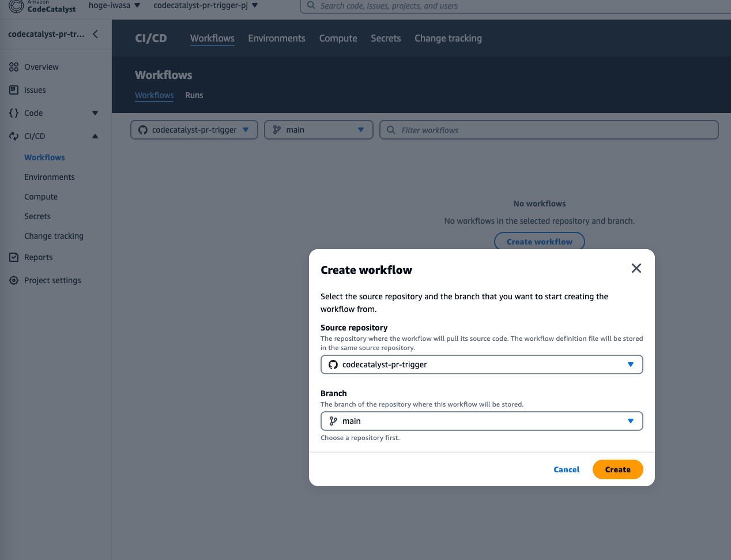This screenshot has height=560, width=731.
Task: Open Secrets in the sidebar
Action: point(37,216)
